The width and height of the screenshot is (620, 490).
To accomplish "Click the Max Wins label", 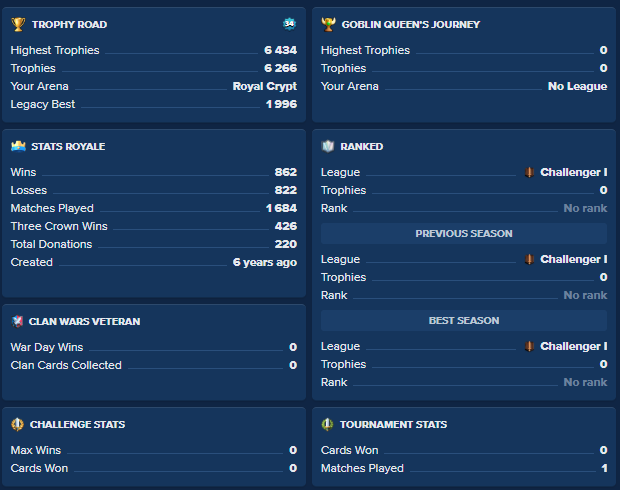I will 36,450.
